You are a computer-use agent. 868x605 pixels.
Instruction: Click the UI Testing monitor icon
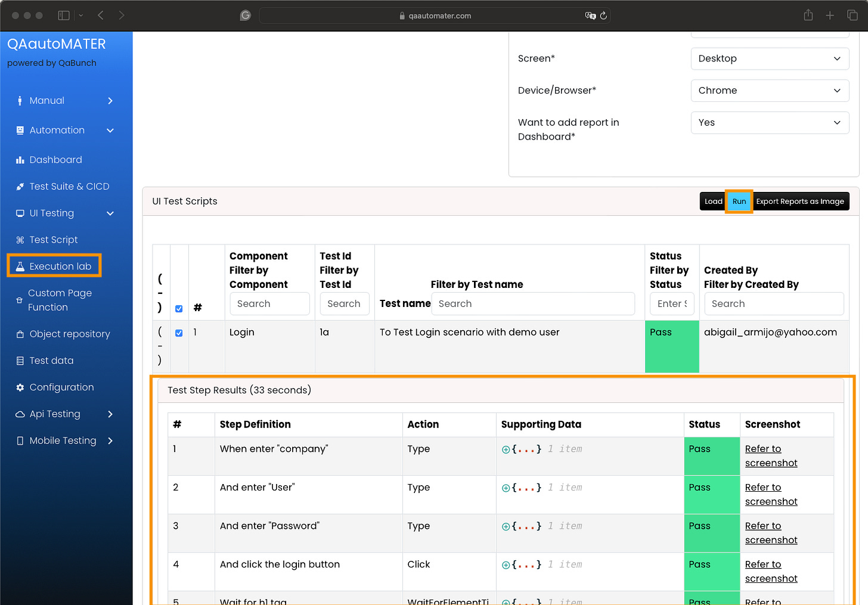coord(20,213)
